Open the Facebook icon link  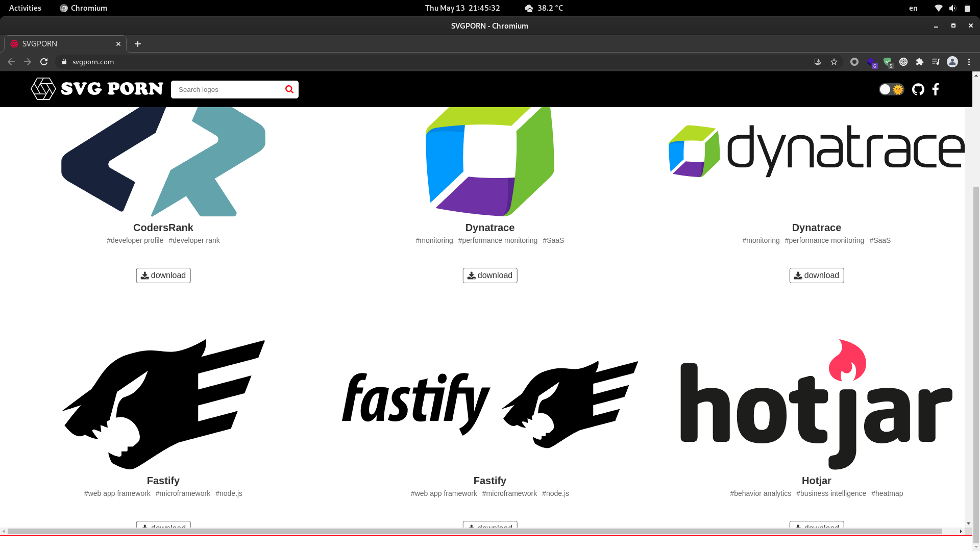point(935,90)
